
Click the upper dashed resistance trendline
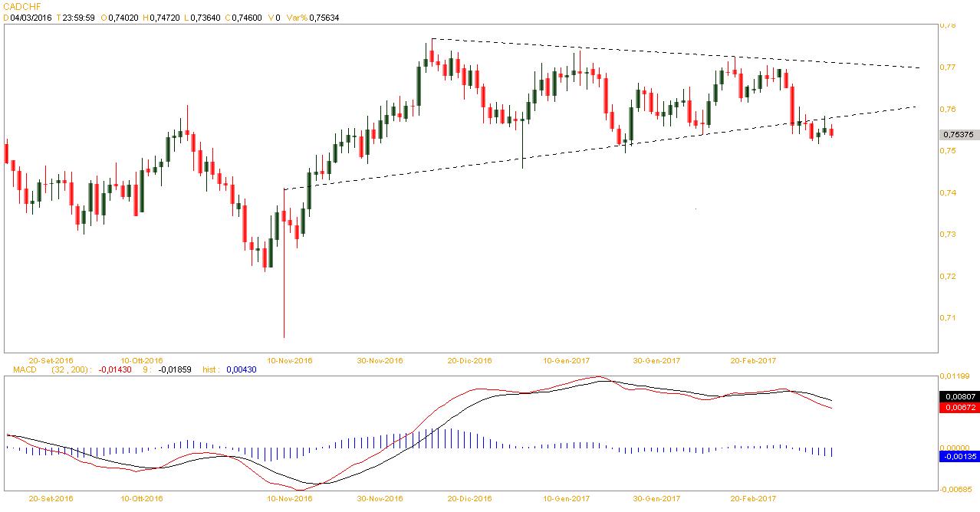(x=690, y=52)
